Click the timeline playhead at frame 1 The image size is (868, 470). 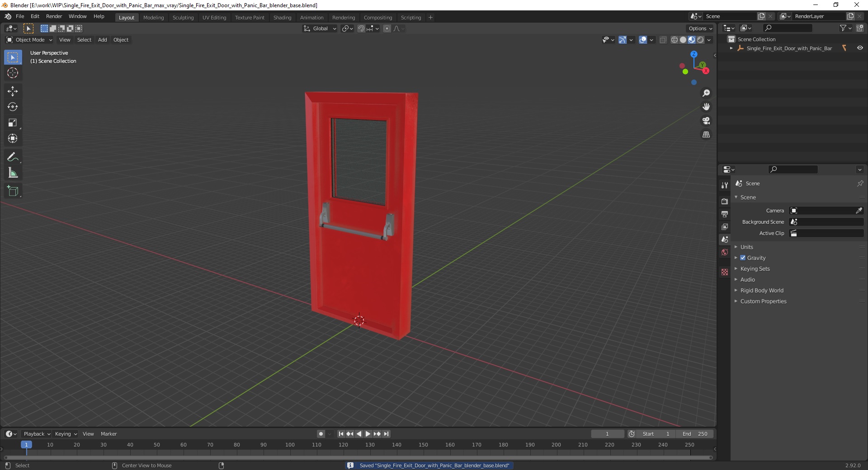pyautogui.click(x=26, y=445)
